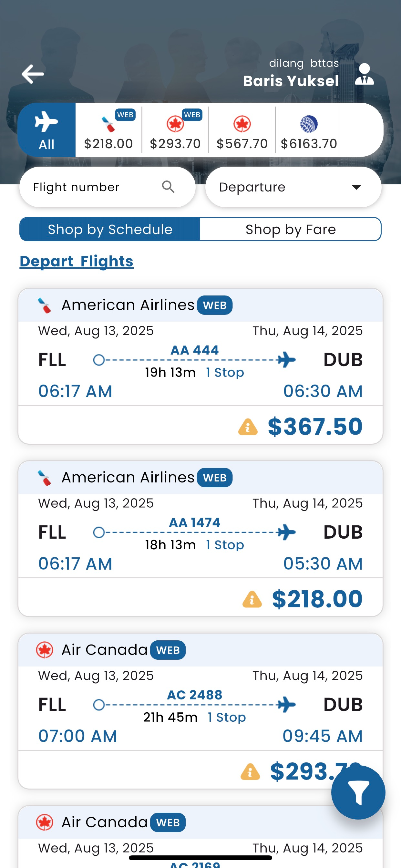401x868 pixels.
Task: Click the Departure dropdown arrow
Action: click(356, 187)
